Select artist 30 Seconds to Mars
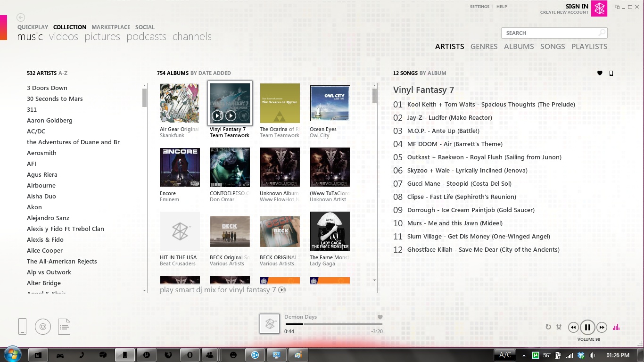The image size is (644, 362). pos(55,99)
